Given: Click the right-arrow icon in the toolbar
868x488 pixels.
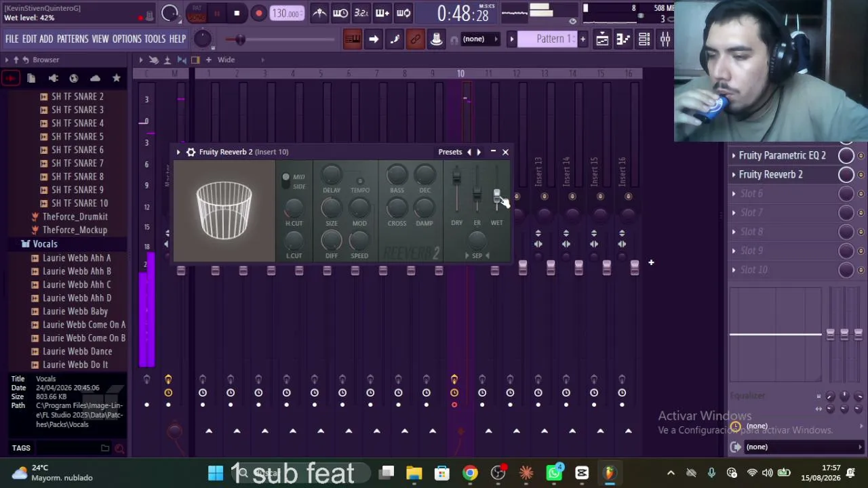Looking at the screenshot, I should pyautogui.click(x=374, y=39).
